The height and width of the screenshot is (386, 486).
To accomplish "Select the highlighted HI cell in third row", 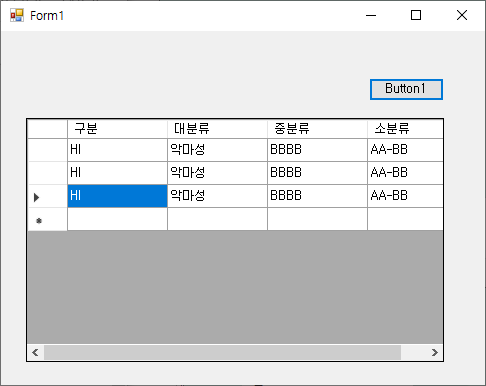I will (117, 196).
